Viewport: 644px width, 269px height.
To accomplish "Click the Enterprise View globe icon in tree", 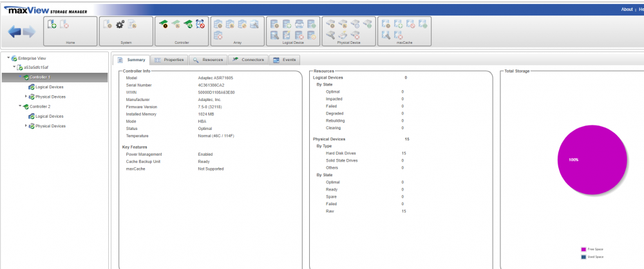I will coord(14,59).
